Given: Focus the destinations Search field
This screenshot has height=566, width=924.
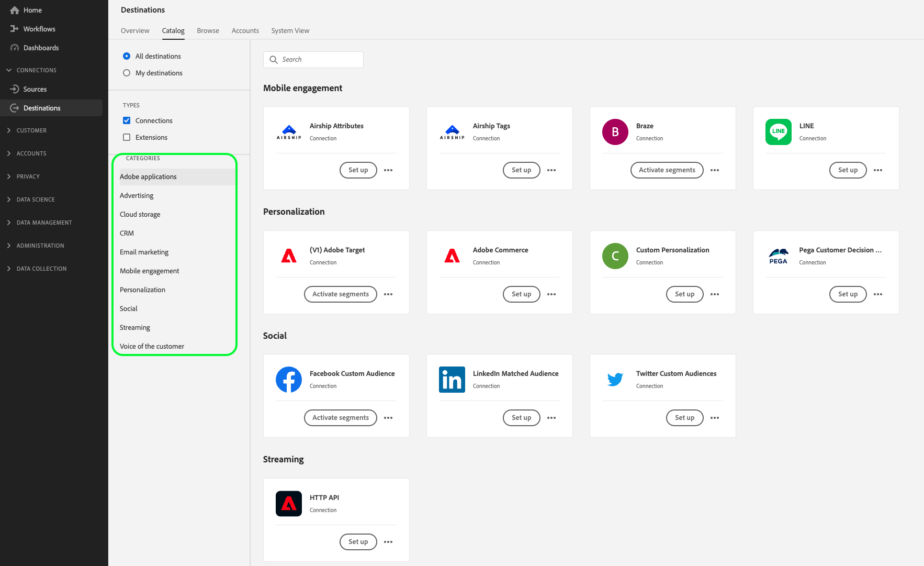Looking at the screenshot, I should 313,60.
